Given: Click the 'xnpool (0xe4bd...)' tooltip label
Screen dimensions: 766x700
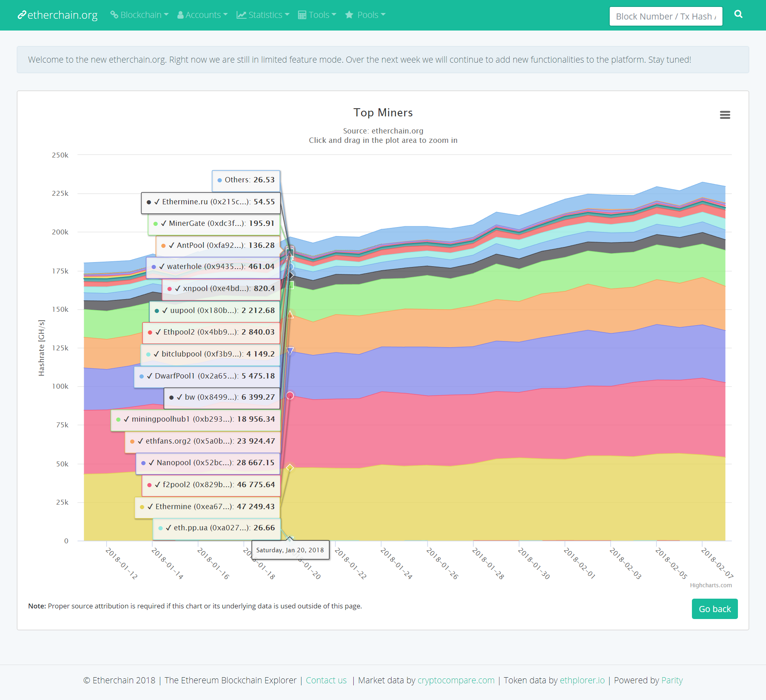Looking at the screenshot, I should tap(221, 289).
